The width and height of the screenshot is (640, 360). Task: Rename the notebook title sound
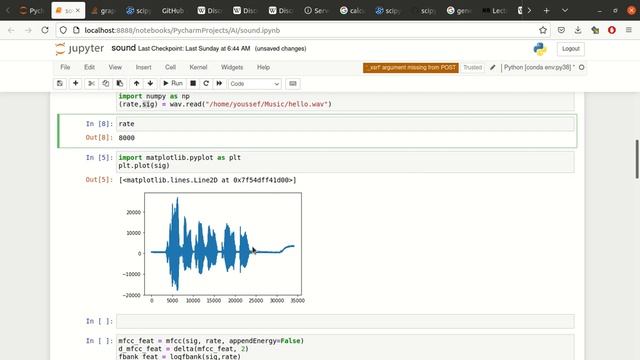pos(123,48)
